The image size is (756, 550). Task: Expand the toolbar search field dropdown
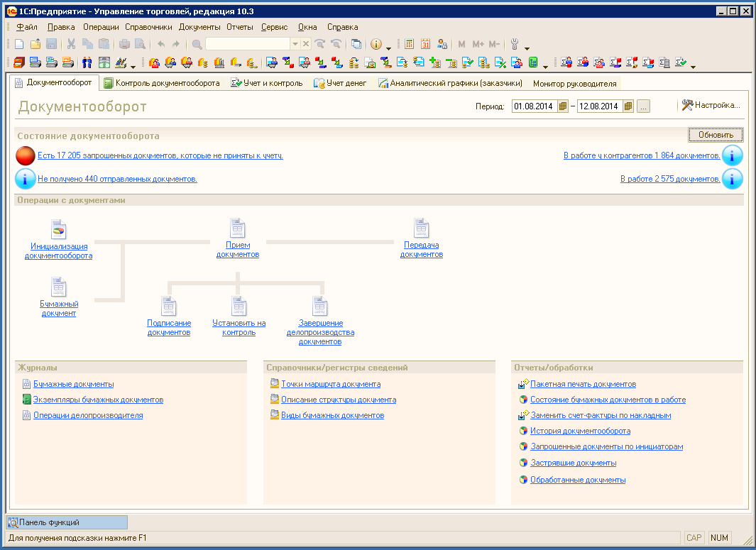click(x=295, y=44)
